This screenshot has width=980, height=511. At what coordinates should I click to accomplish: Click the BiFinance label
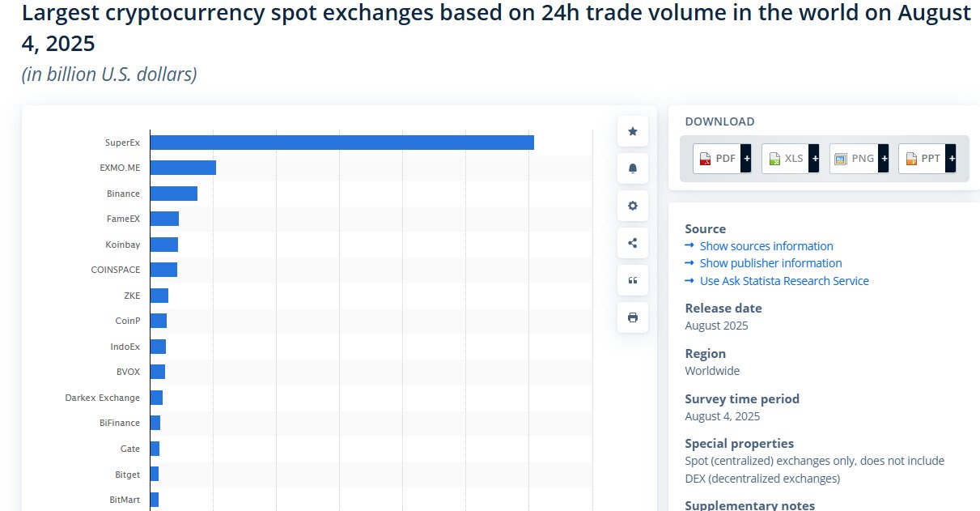120,423
